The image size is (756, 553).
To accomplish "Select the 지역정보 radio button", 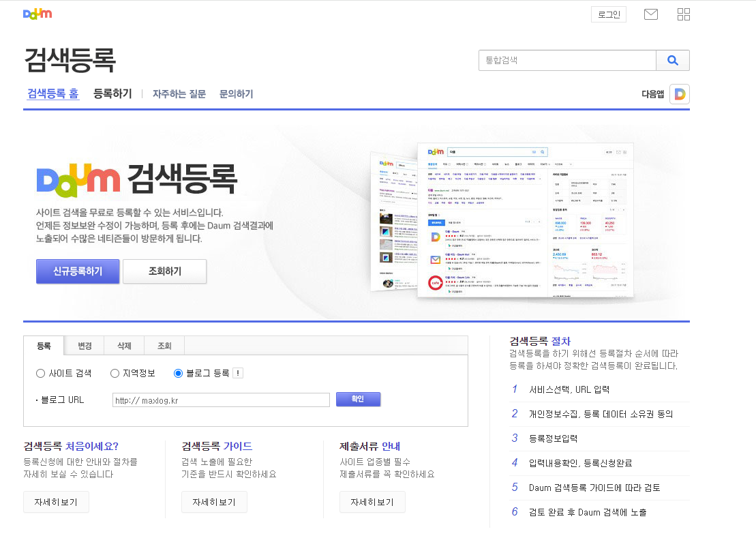I will pyautogui.click(x=115, y=373).
